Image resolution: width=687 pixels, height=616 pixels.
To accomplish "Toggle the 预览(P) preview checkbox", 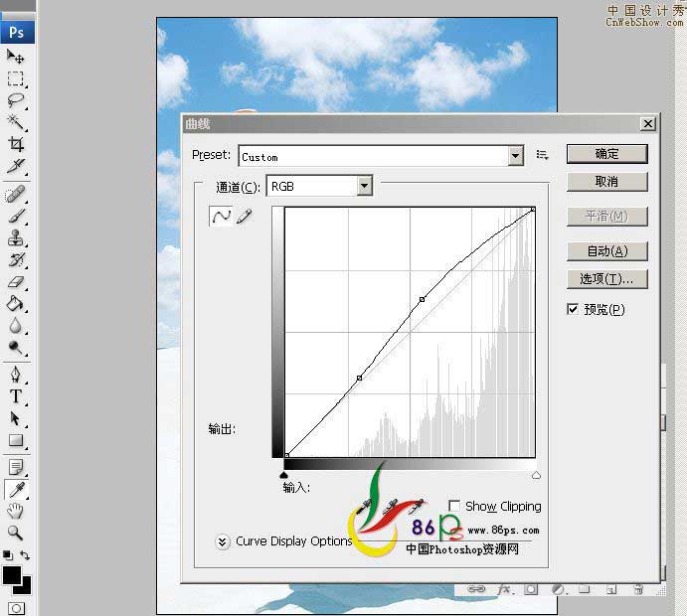I will point(573,309).
